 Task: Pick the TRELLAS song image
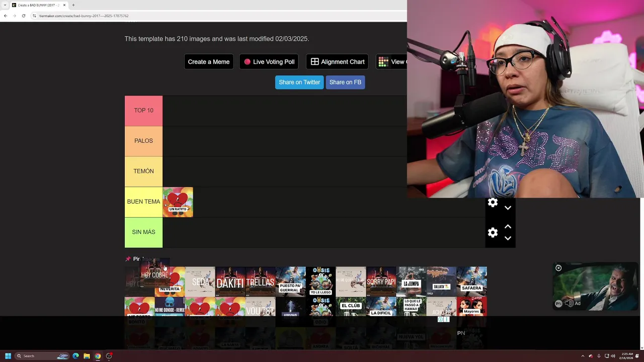[261, 282]
